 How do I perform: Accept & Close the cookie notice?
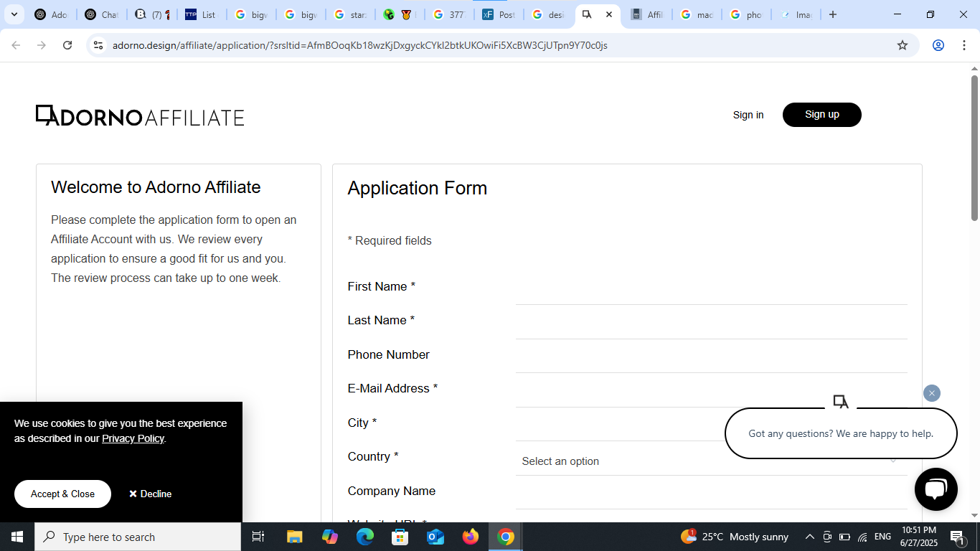(x=62, y=494)
